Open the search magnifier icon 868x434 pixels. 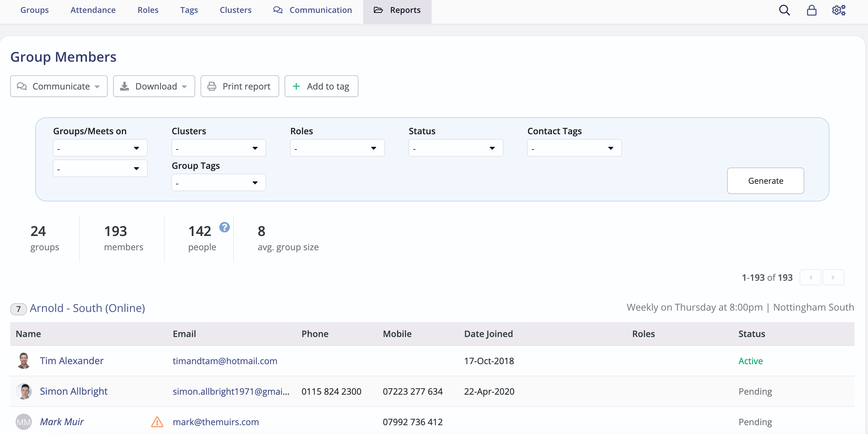[x=784, y=10]
